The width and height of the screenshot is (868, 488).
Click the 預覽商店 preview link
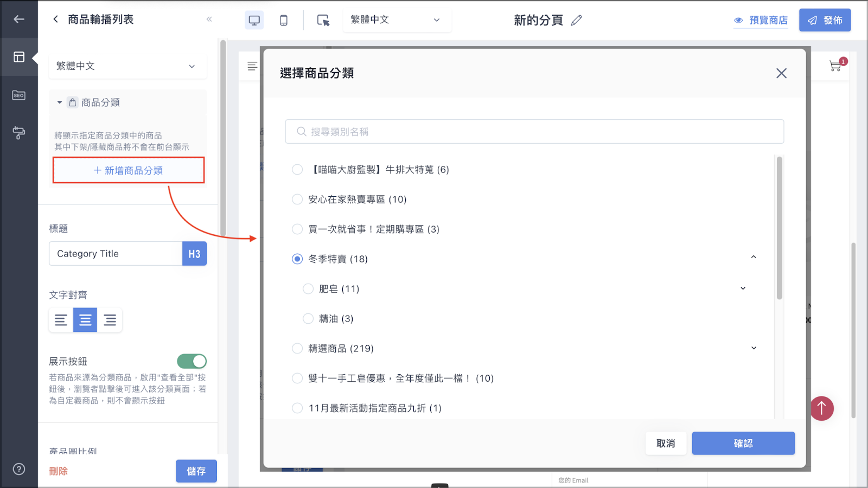(761, 21)
